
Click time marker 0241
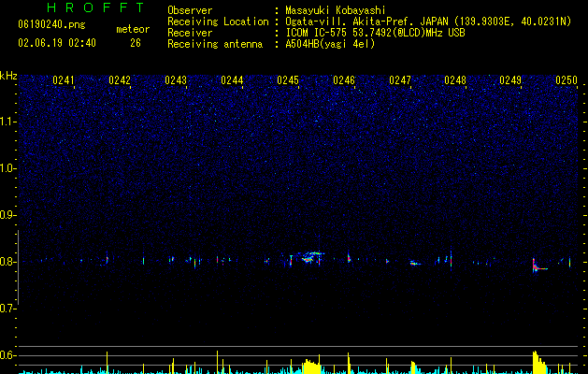click(64, 80)
